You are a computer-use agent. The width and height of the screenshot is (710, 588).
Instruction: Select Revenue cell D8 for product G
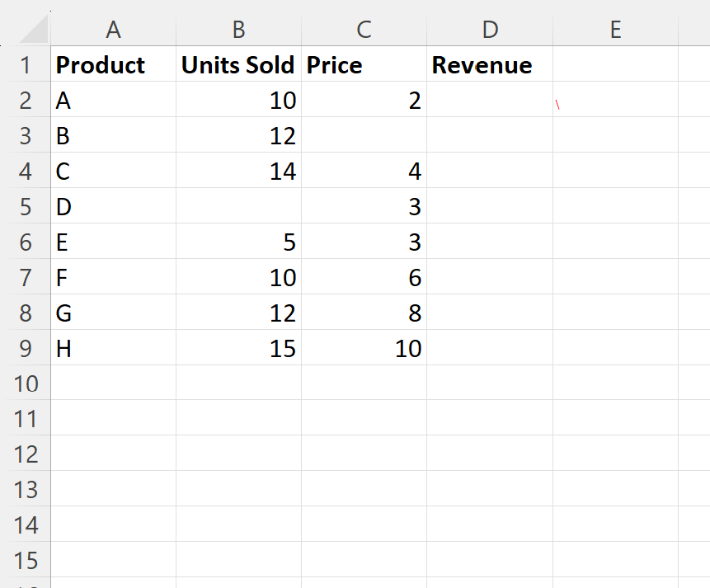point(490,313)
